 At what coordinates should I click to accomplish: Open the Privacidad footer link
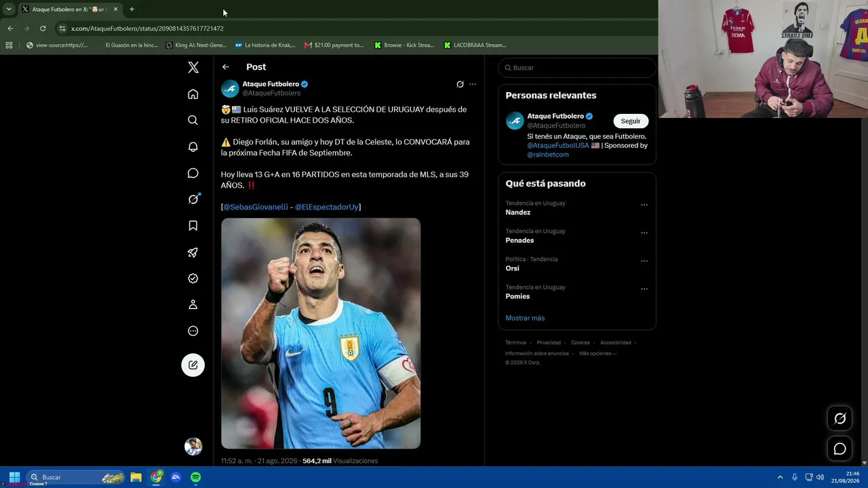click(549, 343)
